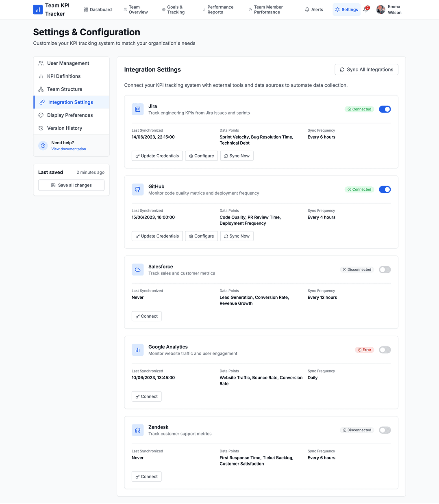
Task: Click the Zendesk headset icon
Action: tap(137, 430)
